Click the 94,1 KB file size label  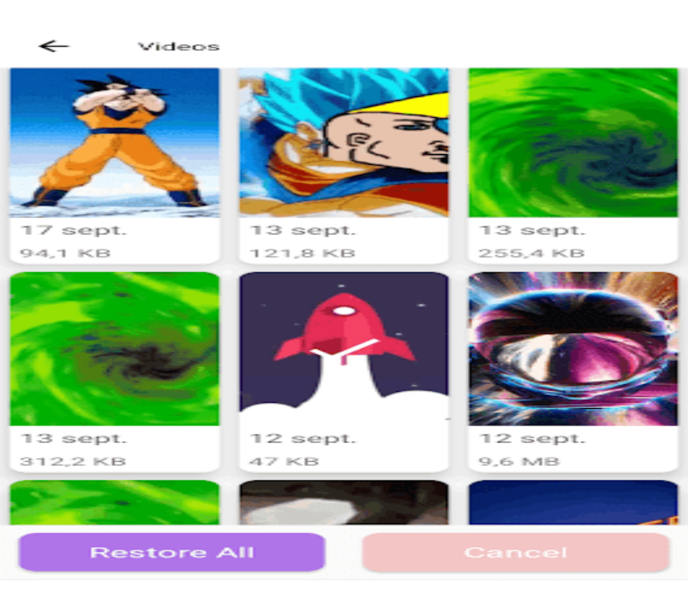(65, 253)
